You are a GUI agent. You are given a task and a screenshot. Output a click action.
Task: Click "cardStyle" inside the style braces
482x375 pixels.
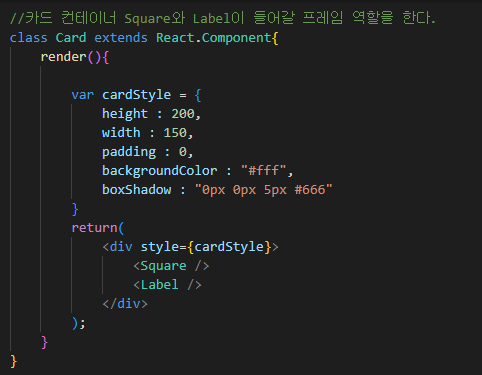229,247
